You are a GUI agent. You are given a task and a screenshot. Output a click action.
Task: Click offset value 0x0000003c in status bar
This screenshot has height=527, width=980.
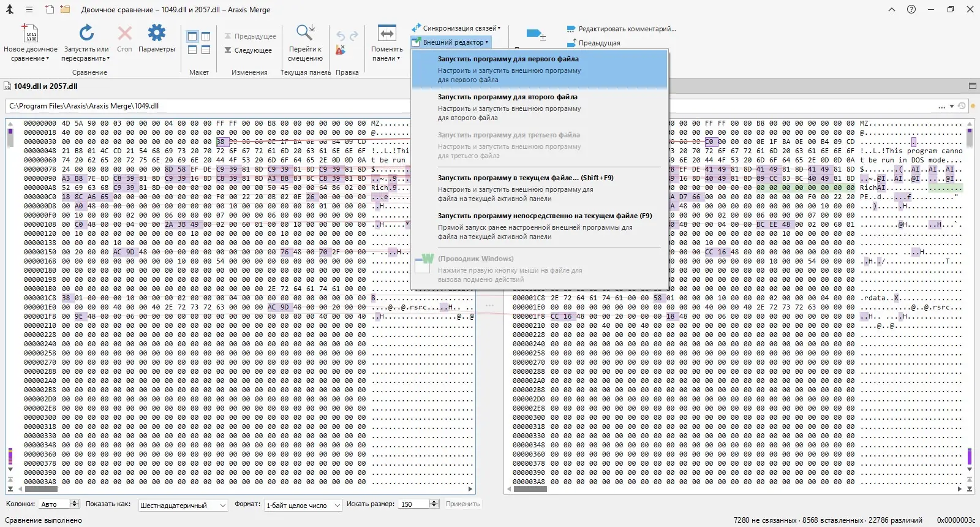[x=956, y=520]
